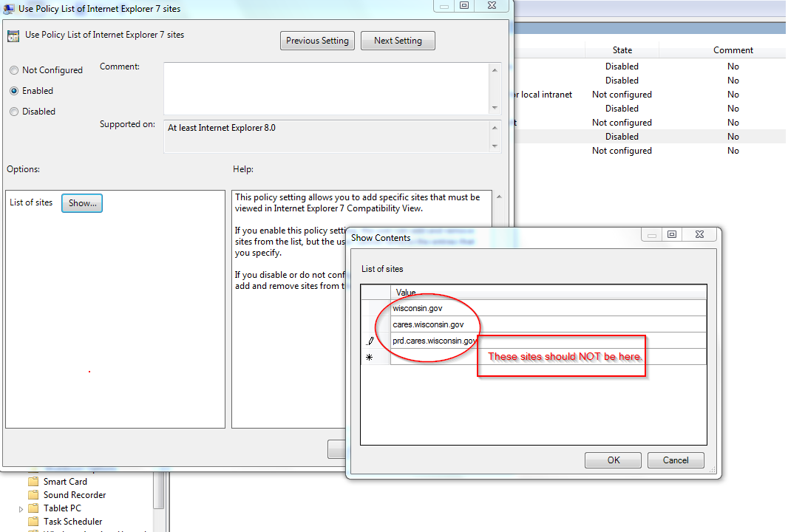
Task: Click inside the Comment text box
Action: click(326, 89)
